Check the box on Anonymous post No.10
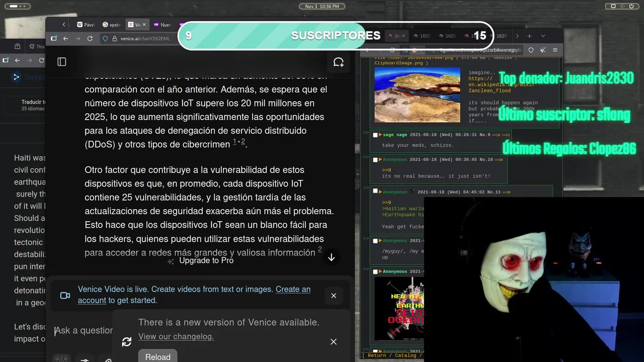644x362 pixels. (375, 159)
